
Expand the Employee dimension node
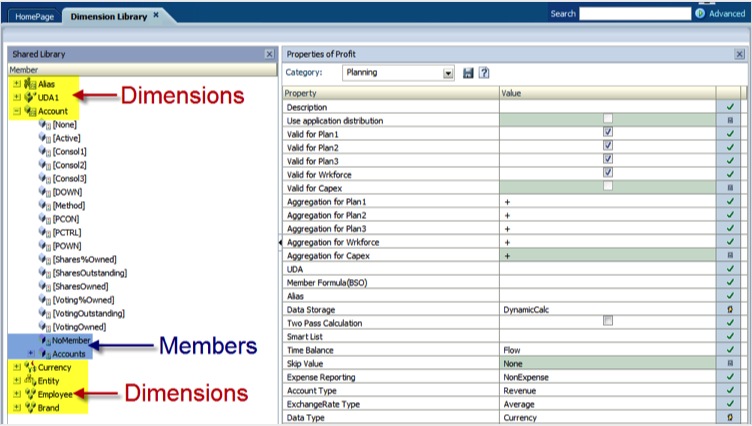pyautogui.click(x=17, y=394)
